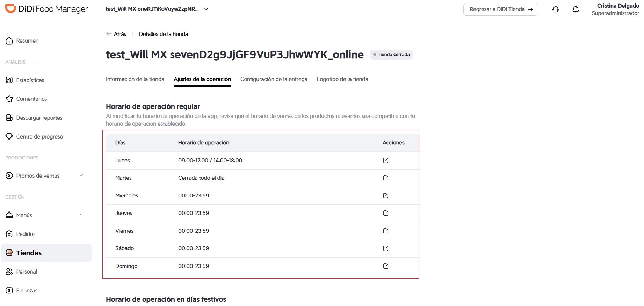Open the headset support icon
Screen dimensions: 644x306
click(x=556, y=9)
